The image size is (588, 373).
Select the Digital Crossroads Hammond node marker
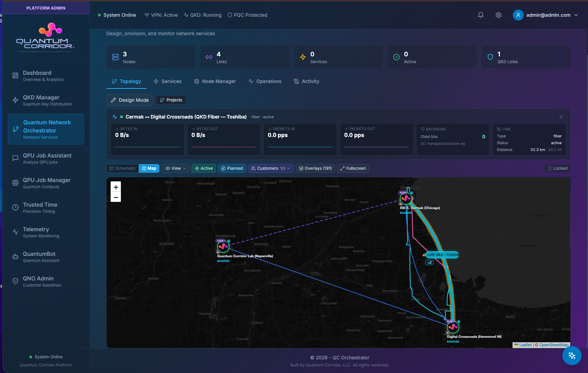click(x=453, y=327)
